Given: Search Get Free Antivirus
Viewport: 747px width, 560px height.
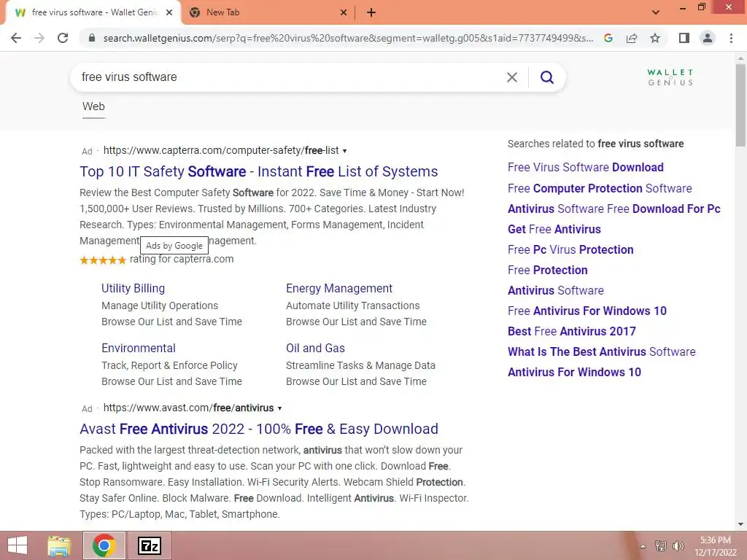Looking at the screenshot, I should pos(554,230).
